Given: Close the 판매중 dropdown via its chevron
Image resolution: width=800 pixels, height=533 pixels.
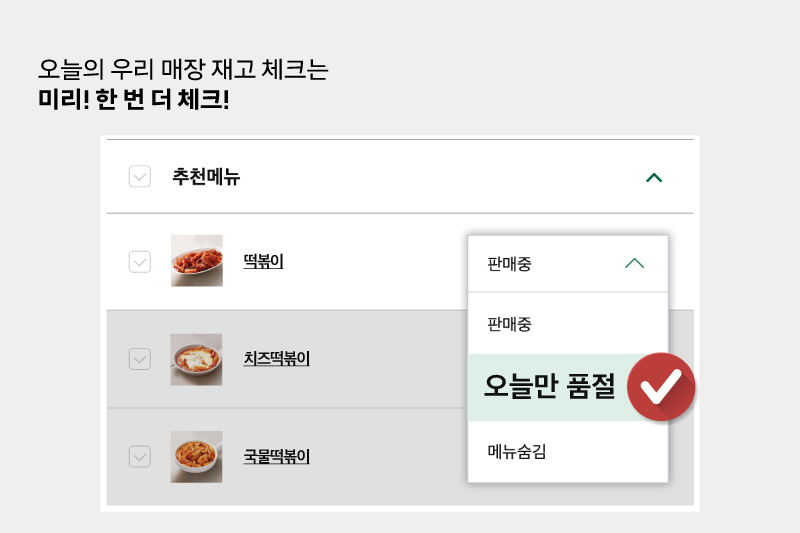Looking at the screenshot, I should [x=634, y=263].
